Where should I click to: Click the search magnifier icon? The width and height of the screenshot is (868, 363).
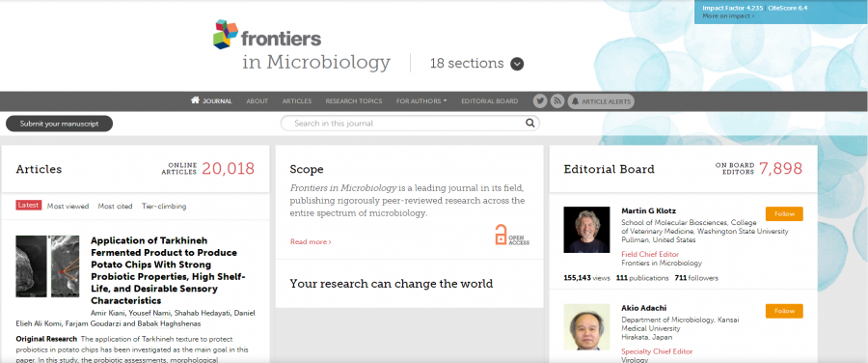click(529, 123)
